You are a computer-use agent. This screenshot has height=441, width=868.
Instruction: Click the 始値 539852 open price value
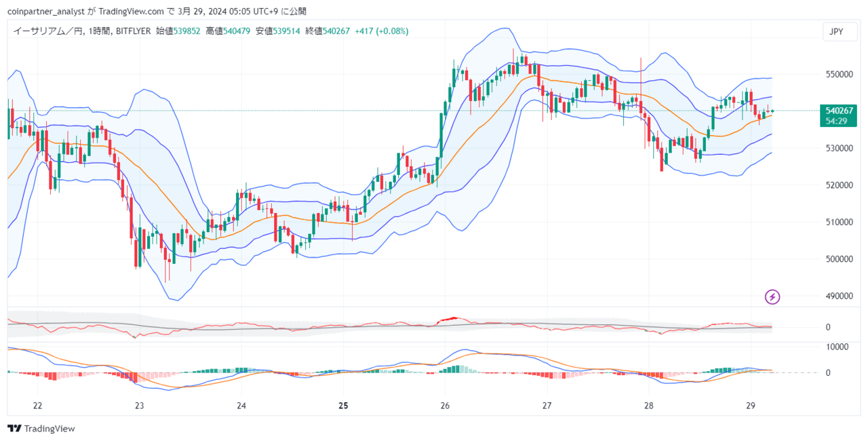pos(185,31)
